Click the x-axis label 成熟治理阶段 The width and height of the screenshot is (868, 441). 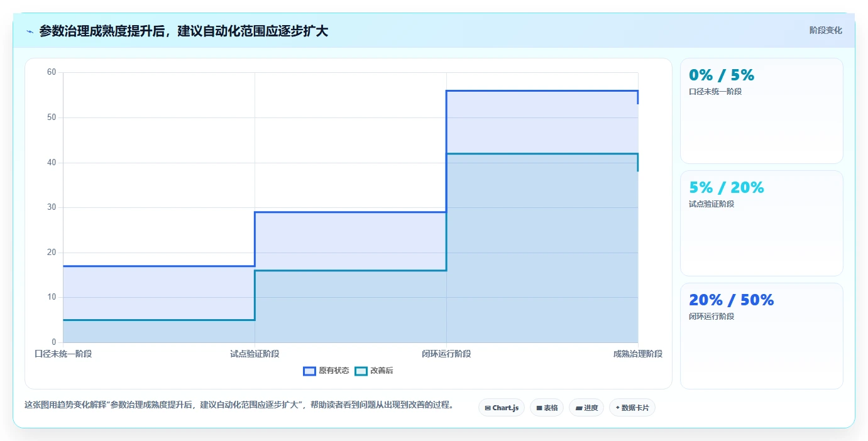[x=638, y=354]
